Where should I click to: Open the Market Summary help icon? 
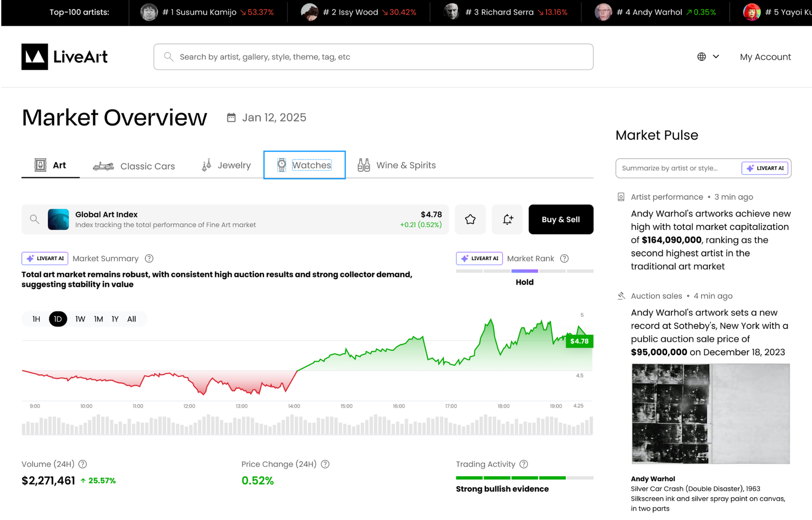[x=149, y=258]
